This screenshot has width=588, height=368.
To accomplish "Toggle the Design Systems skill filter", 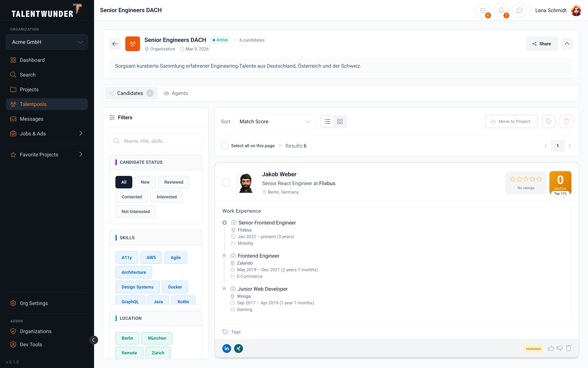I will tap(137, 287).
